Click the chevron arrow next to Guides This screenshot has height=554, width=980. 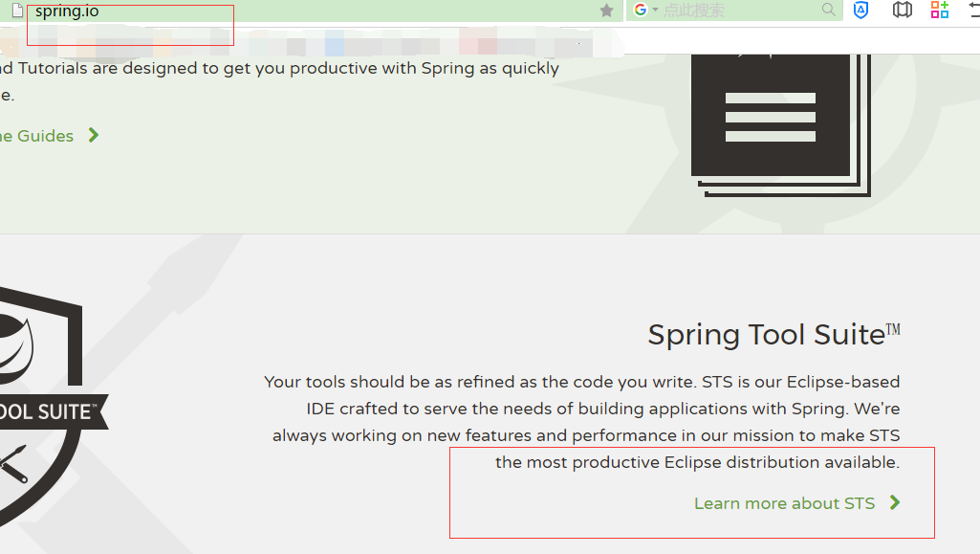click(94, 135)
